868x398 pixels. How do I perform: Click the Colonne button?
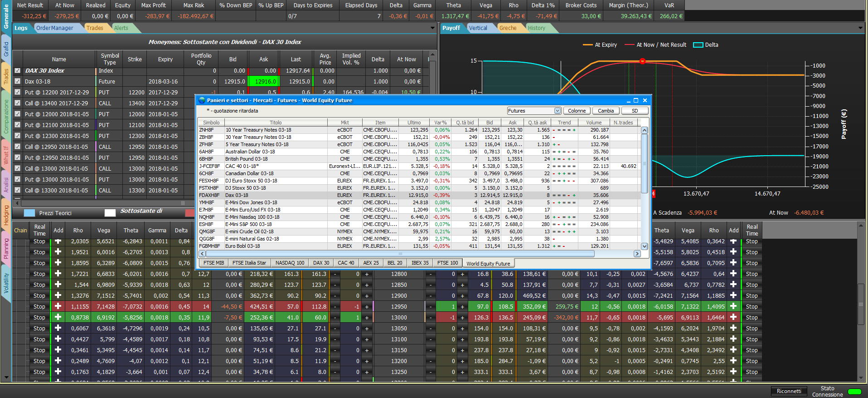577,111
